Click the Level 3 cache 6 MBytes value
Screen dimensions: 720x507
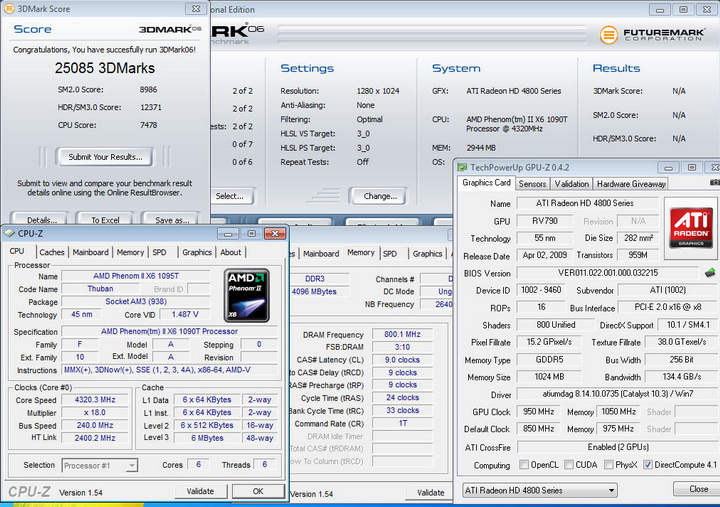(x=207, y=438)
